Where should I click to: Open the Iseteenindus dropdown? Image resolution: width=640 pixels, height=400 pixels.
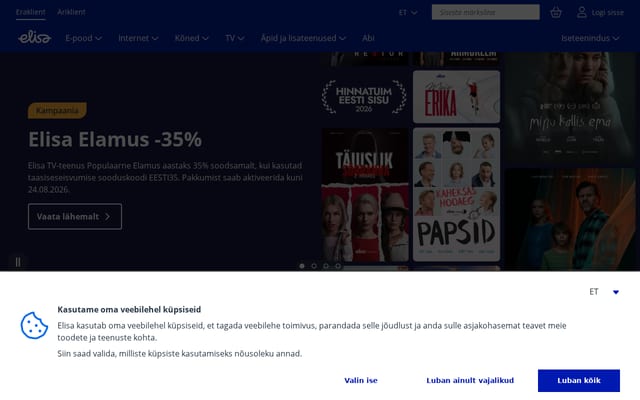pos(590,38)
